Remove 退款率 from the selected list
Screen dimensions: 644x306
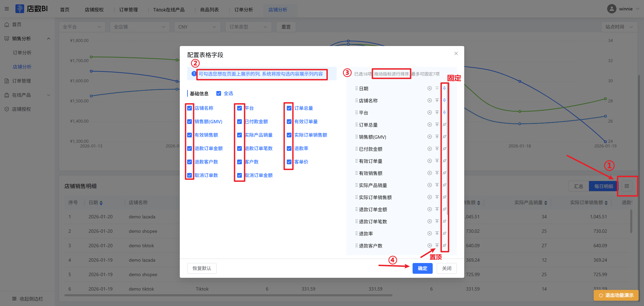point(429,233)
